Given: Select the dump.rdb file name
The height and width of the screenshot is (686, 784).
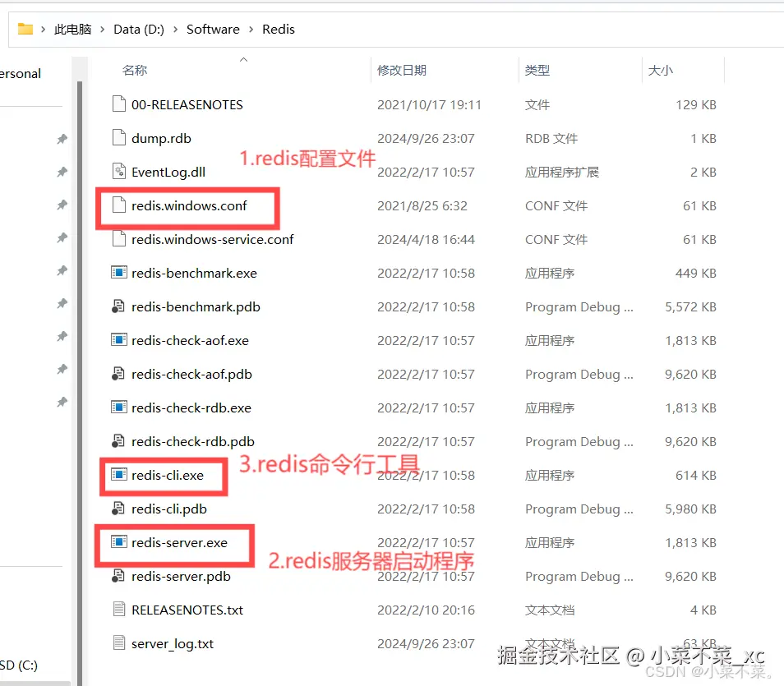Looking at the screenshot, I should (x=162, y=138).
